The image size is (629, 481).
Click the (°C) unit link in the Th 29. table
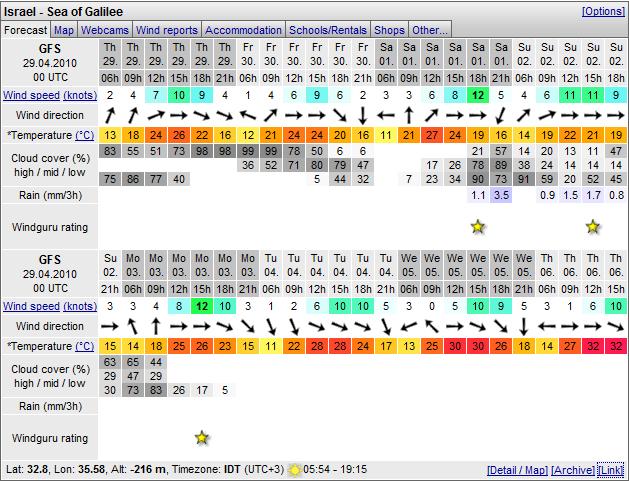click(x=85, y=135)
